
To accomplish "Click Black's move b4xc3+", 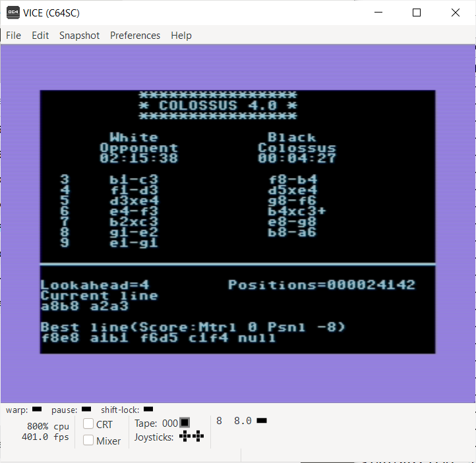I will pyautogui.click(x=297, y=211).
